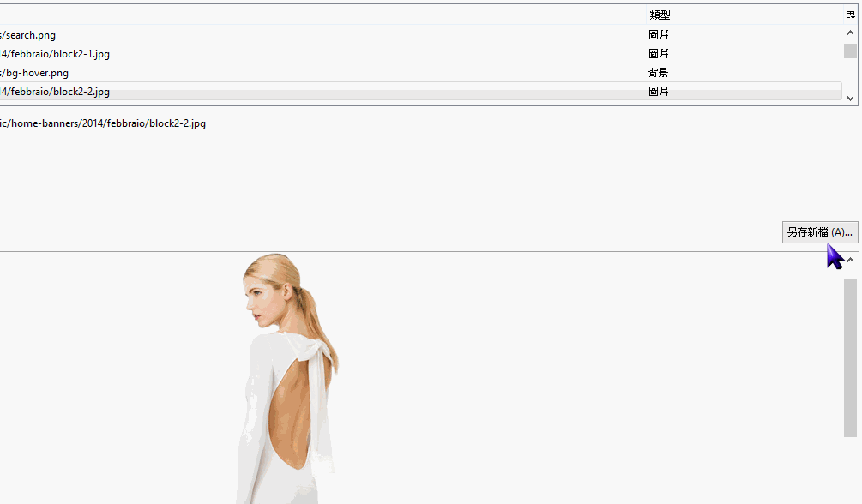862x504 pixels.
Task: Click the media list scrollbar thumb
Action: click(x=851, y=51)
